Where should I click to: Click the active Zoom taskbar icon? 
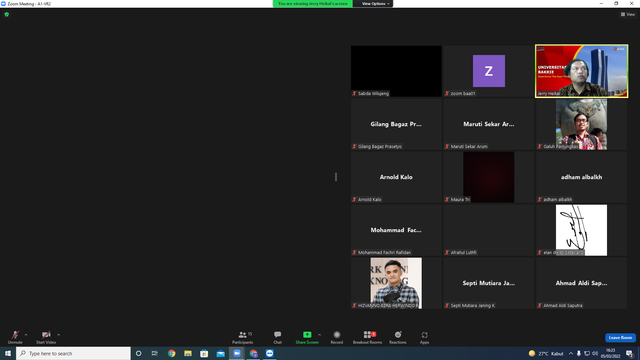[237, 353]
